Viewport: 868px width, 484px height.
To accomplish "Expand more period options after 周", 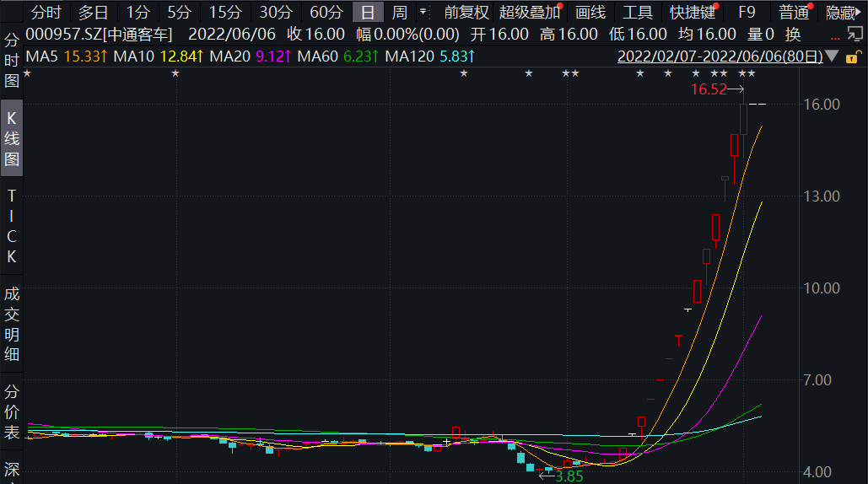I will click(423, 12).
